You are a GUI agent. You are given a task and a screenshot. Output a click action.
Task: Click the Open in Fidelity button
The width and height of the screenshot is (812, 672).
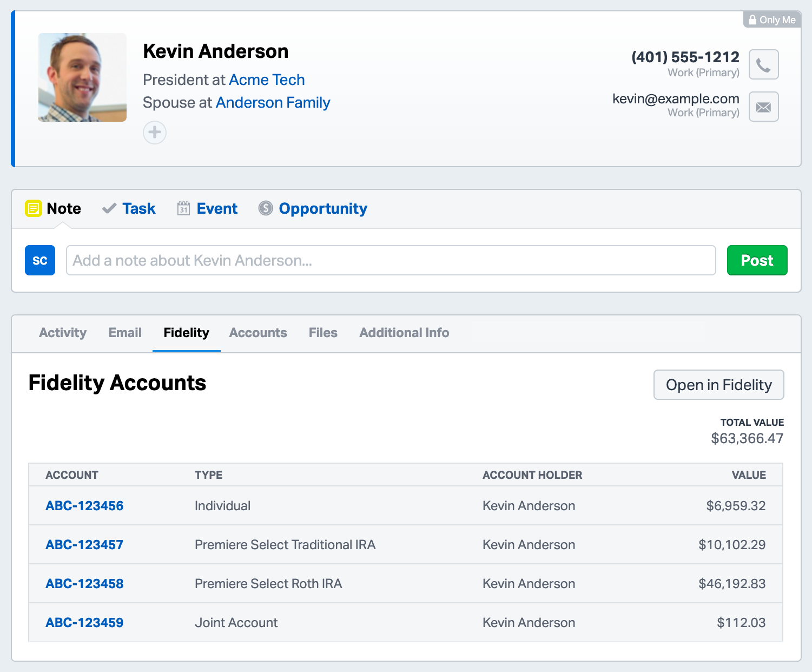tap(718, 385)
